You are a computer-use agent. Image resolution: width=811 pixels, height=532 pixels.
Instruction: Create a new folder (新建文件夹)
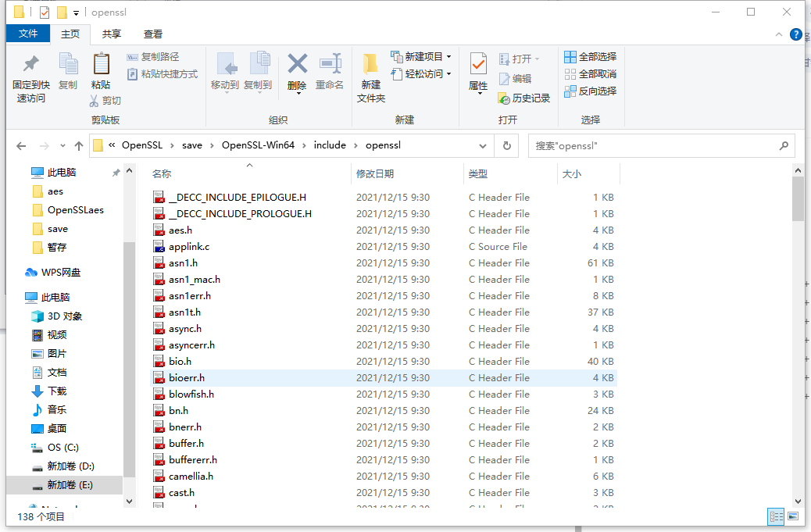[x=370, y=77]
